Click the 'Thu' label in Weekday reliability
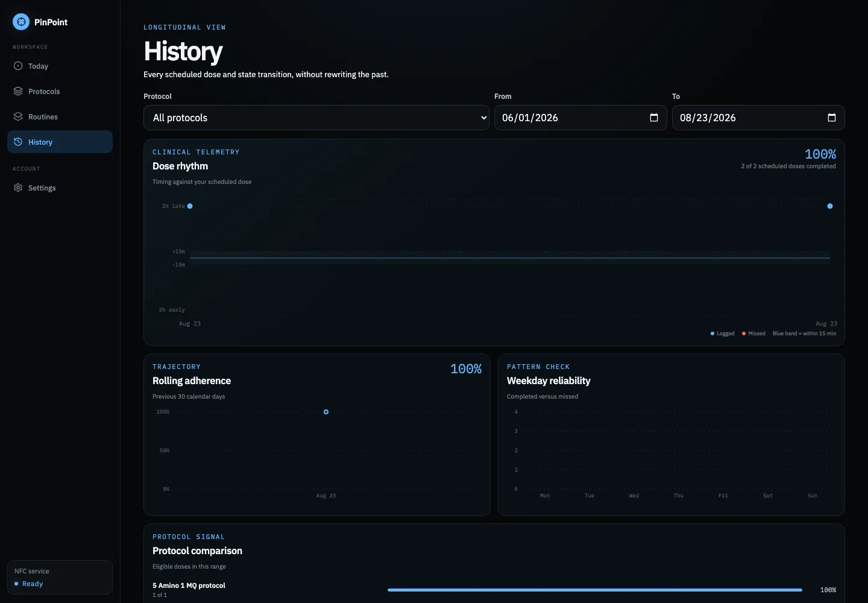 pyautogui.click(x=679, y=496)
